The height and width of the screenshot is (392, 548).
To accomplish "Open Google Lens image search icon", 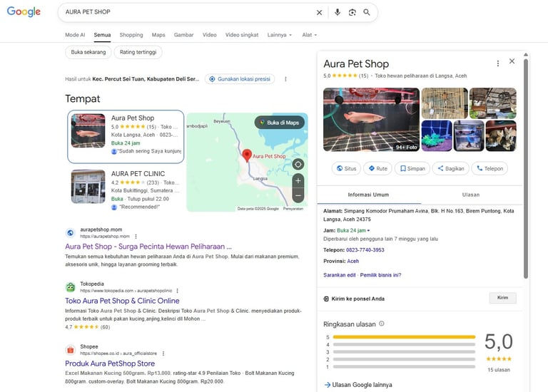I will [352, 12].
